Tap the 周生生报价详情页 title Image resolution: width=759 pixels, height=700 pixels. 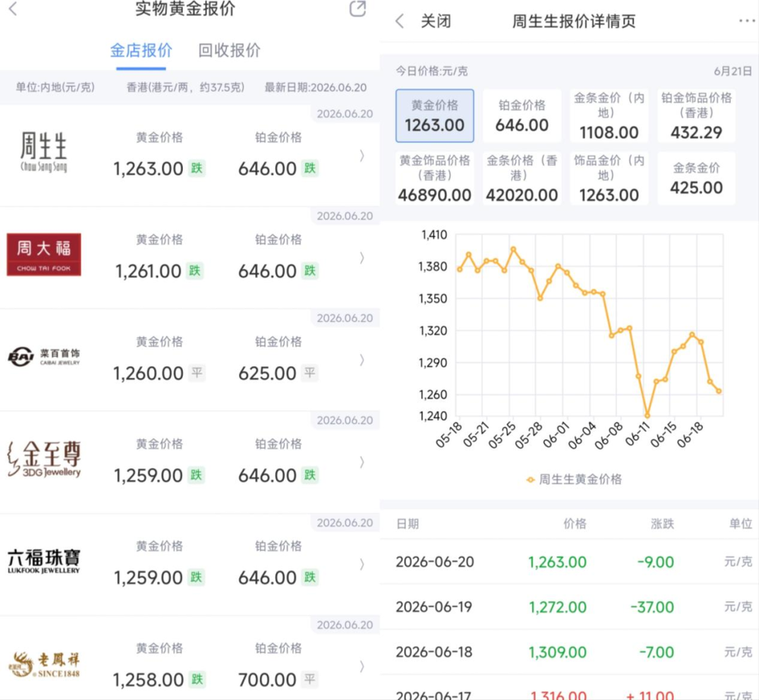point(574,21)
